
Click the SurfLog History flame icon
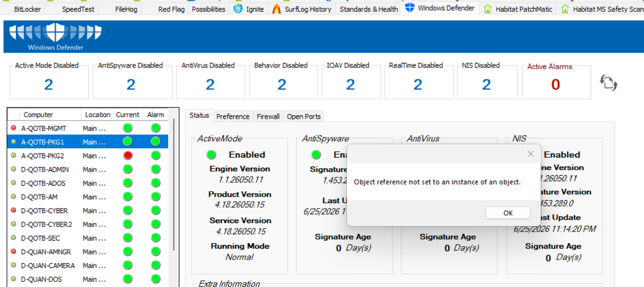point(277,9)
